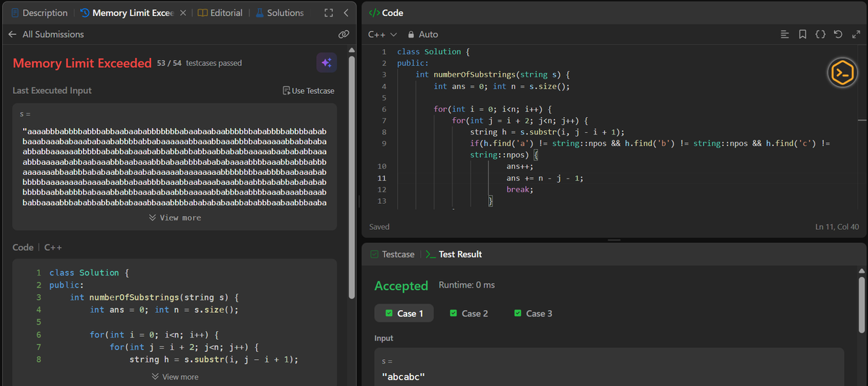
Task: Click the "Ln 11, Col 40" cursor indicator
Action: click(837, 227)
